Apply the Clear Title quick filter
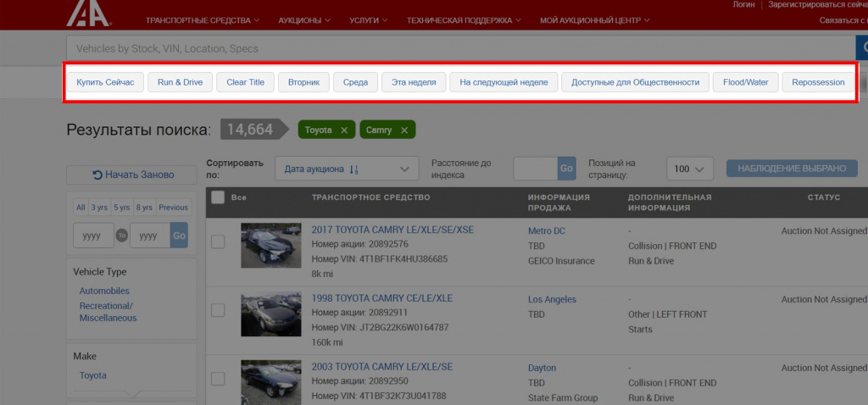The image size is (868, 405). tap(245, 82)
